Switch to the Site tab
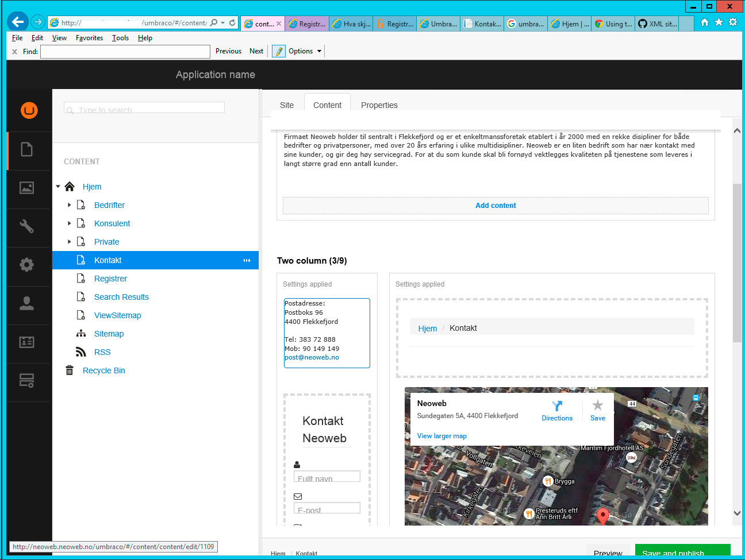Screen dimensions: 745x560 pyautogui.click(x=287, y=105)
